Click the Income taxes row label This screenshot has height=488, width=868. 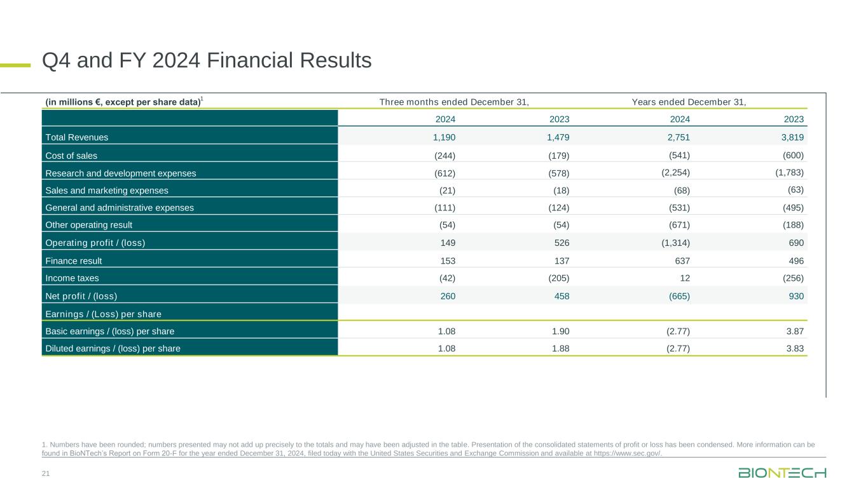click(x=72, y=278)
